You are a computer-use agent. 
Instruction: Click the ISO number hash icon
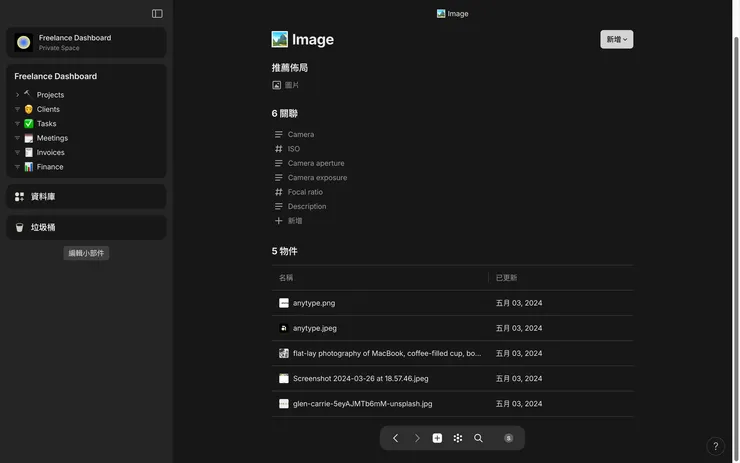[x=278, y=149]
